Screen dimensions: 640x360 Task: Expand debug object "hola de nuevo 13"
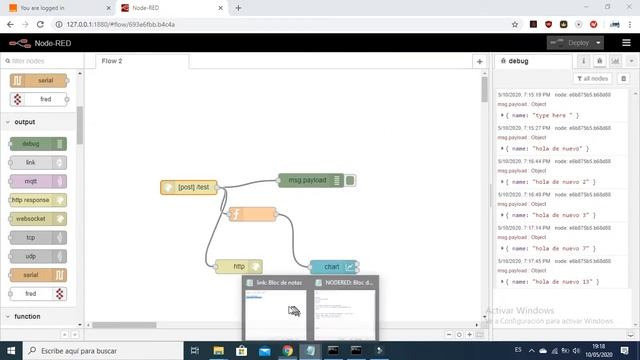(502, 282)
